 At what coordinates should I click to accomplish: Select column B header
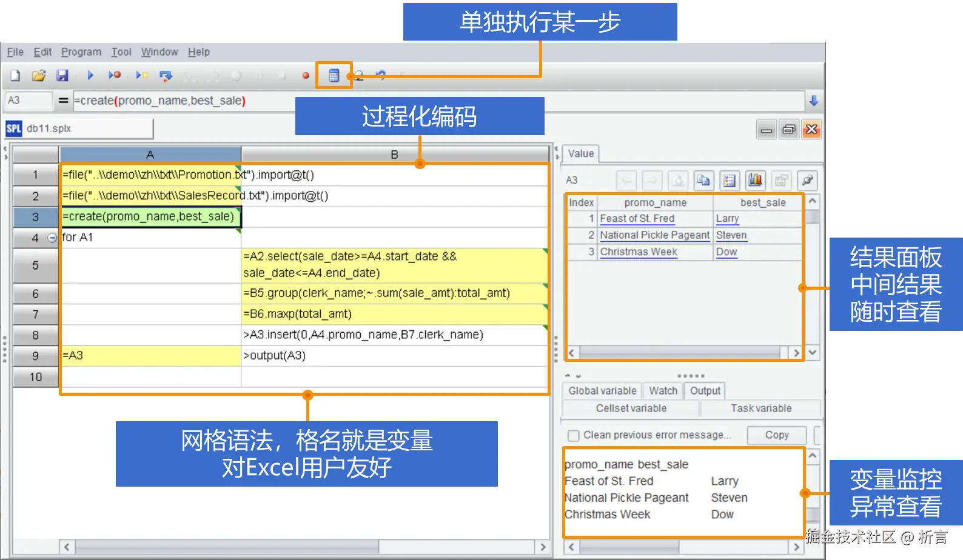pyautogui.click(x=394, y=155)
